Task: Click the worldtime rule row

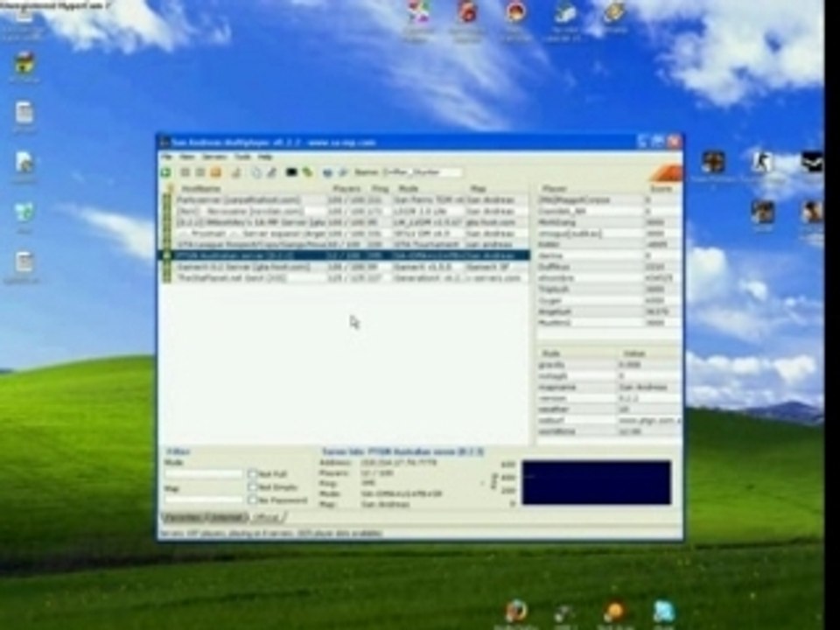Action: click(609, 431)
